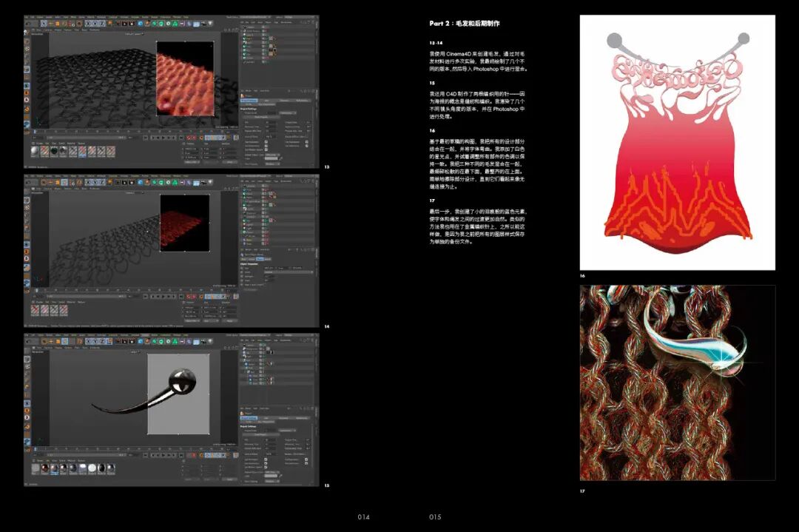Toggle Use Motion System checkbox in figure 13 attributes

[x=266, y=149]
